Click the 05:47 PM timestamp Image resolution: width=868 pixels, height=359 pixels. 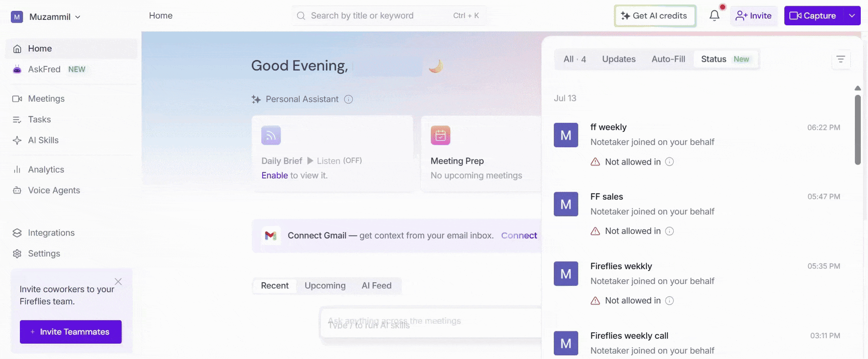(x=824, y=197)
